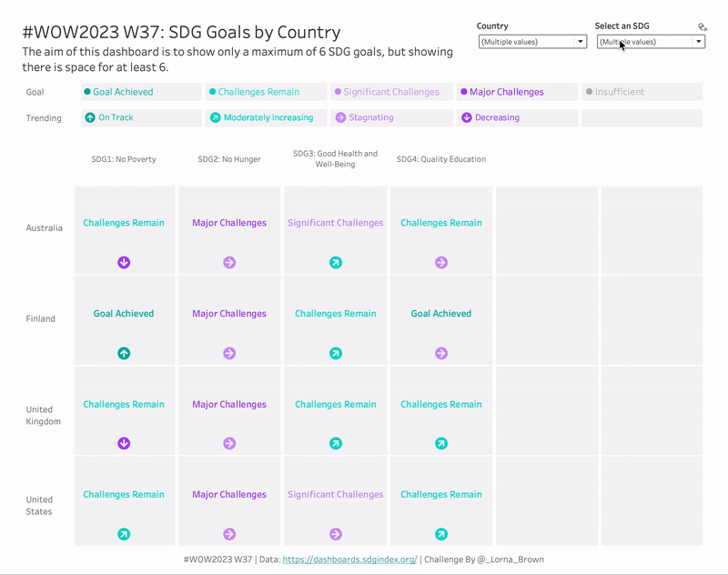Click the purple Major Challenges legend dot
The width and height of the screenshot is (728, 575).
464,92
